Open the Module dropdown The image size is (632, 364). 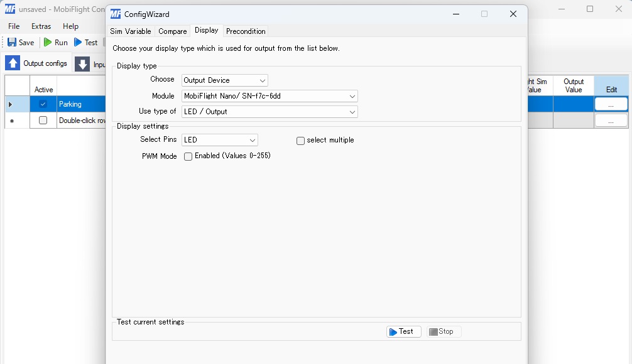tap(270, 96)
